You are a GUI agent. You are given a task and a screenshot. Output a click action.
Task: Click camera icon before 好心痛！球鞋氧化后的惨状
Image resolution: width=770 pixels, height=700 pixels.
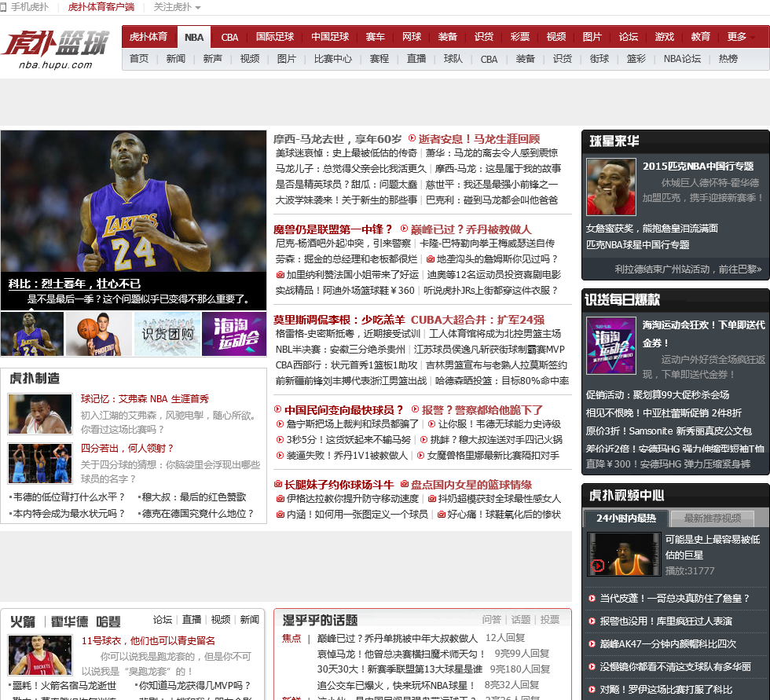click(x=441, y=514)
